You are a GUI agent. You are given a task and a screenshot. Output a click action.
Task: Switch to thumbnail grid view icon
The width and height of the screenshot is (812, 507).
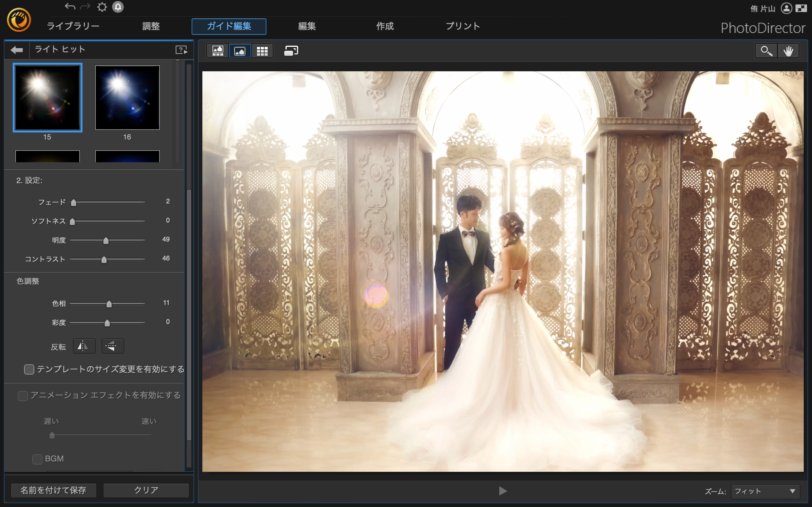click(x=262, y=51)
